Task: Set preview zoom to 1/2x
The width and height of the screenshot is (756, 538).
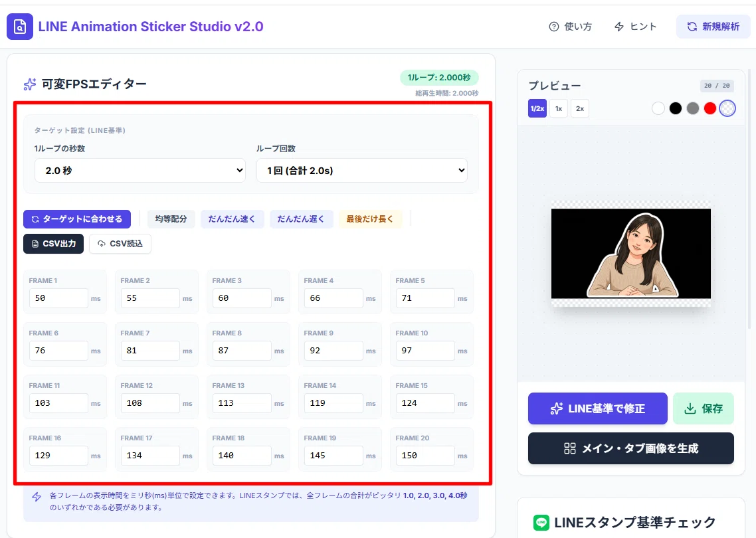Action: pyautogui.click(x=537, y=108)
